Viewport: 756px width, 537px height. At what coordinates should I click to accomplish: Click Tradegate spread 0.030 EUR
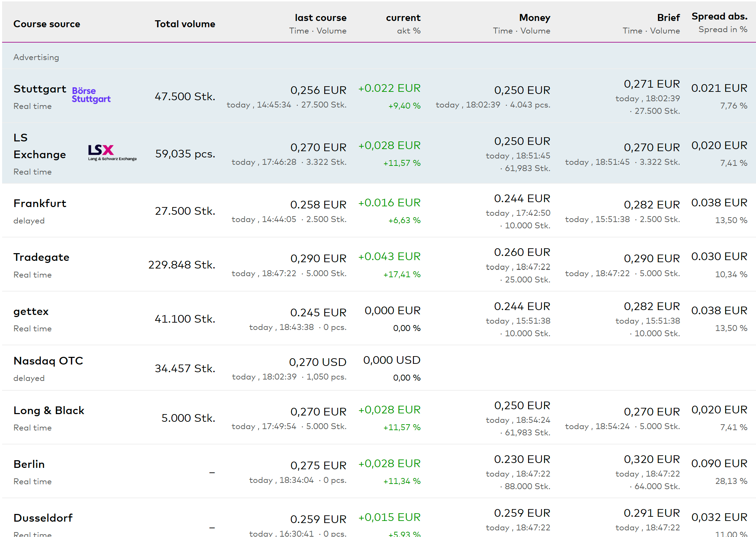(x=719, y=256)
